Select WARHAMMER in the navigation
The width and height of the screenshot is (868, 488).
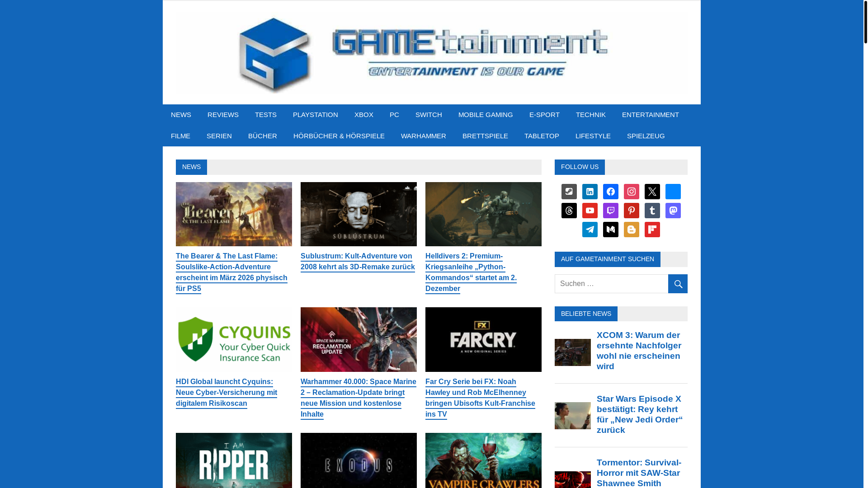point(423,136)
